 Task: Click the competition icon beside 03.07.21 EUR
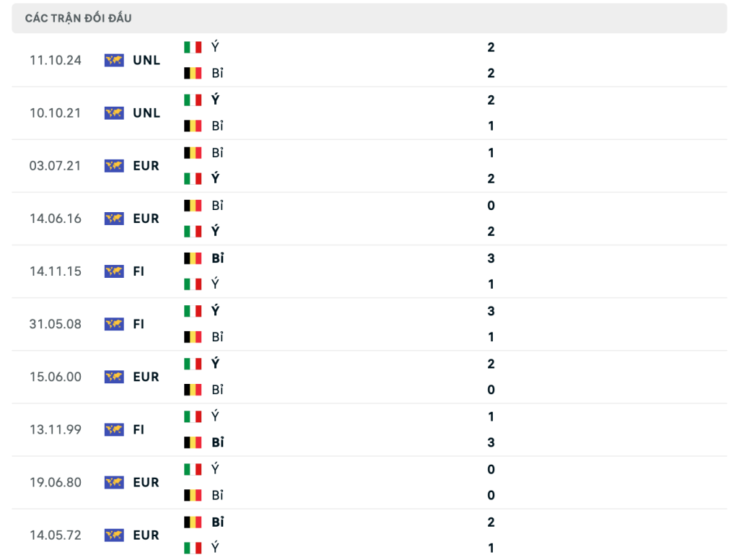click(114, 166)
